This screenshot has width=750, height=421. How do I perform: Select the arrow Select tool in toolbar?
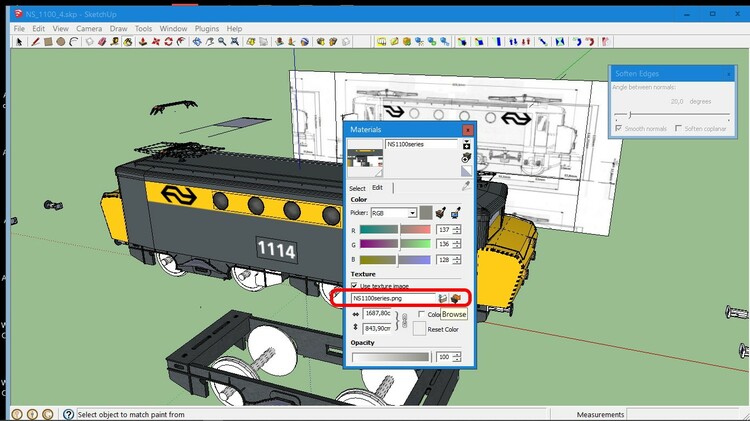[19, 42]
